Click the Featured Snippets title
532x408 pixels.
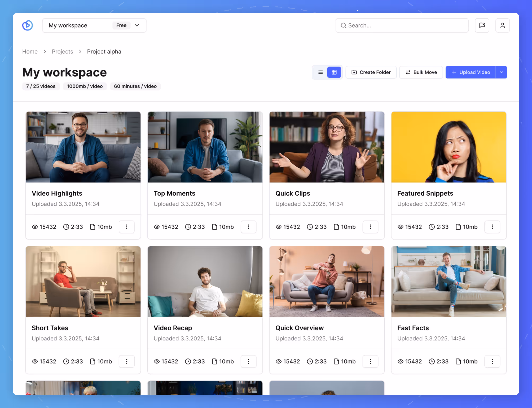click(425, 193)
